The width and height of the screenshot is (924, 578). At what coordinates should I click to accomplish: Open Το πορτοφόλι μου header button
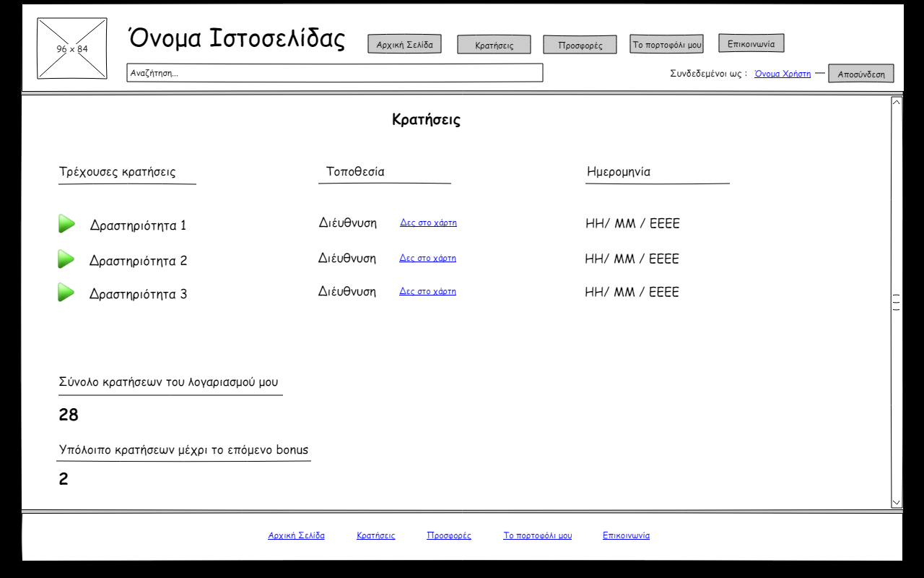coord(666,44)
